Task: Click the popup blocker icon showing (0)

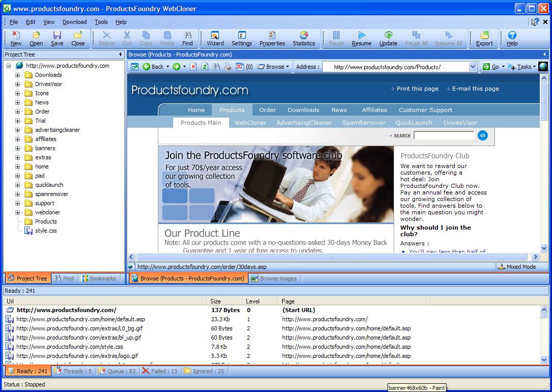Action: [x=244, y=67]
